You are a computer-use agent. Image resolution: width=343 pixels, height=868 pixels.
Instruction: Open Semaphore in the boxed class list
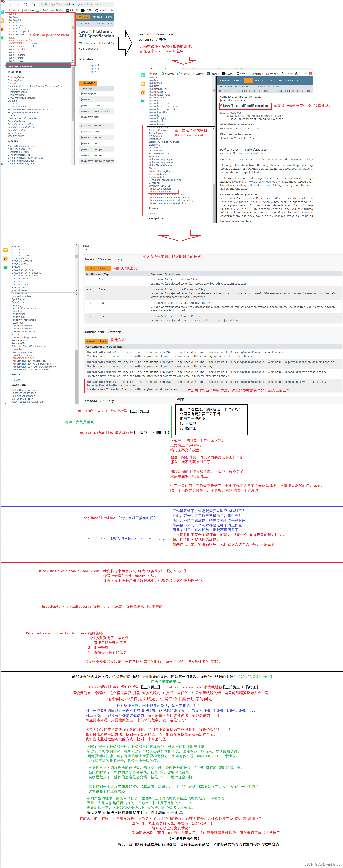pos(155,183)
